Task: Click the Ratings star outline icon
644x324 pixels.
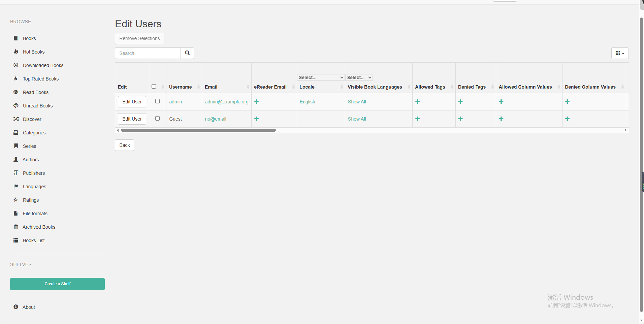Action: 16,200
